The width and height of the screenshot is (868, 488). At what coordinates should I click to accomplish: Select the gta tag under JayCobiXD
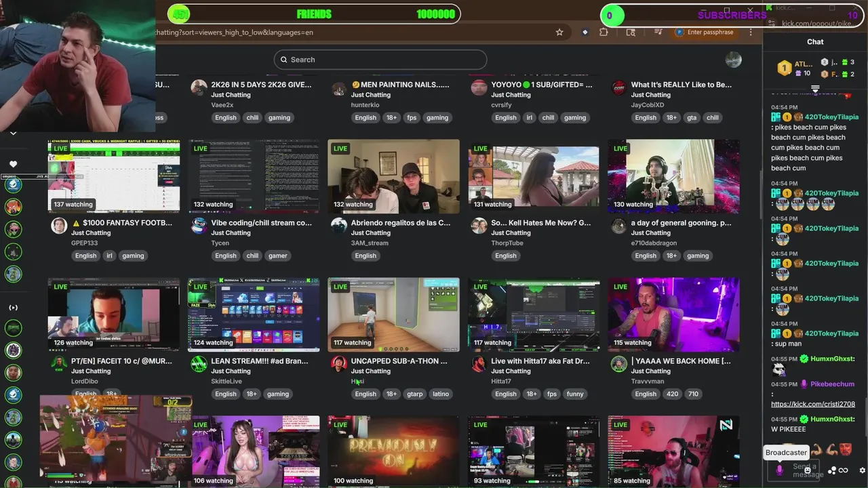(692, 117)
